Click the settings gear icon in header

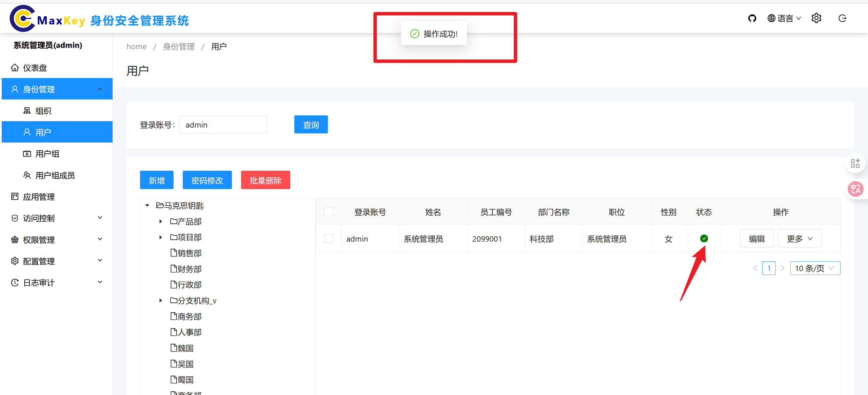point(816,18)
